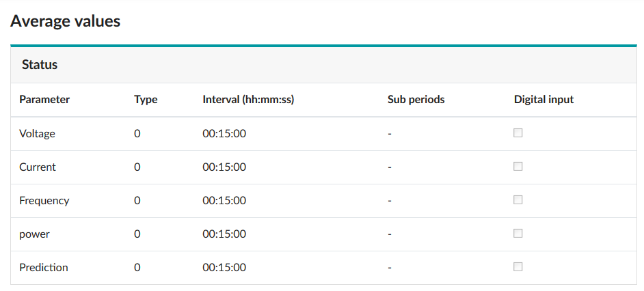This screenshot has width=644, height=291.
Task: Select the Prediction parameter row label
Action: coord(44,268)
